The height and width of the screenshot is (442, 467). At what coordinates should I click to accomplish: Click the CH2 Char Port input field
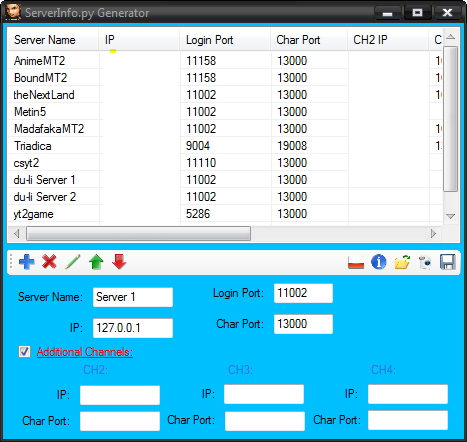[x=120, y=421]
